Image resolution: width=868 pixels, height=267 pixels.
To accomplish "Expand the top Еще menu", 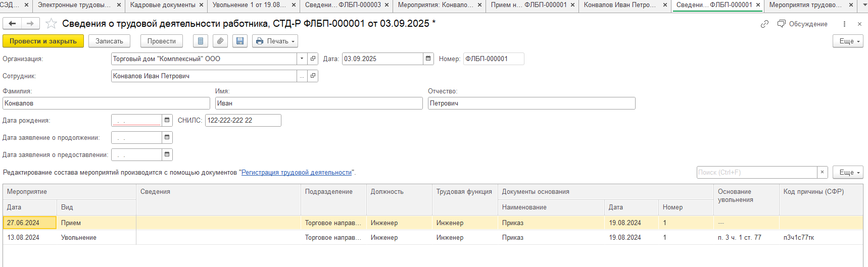I will 848,41.
